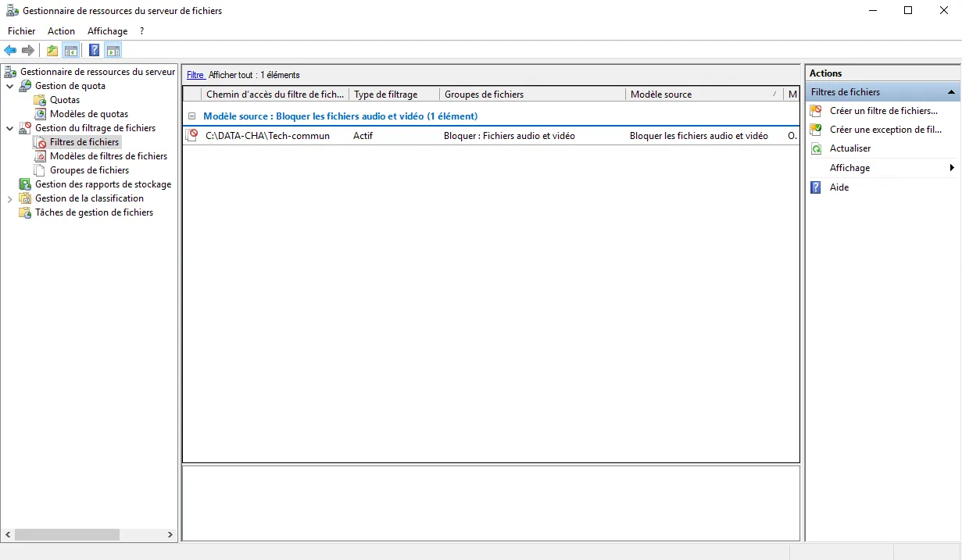Screen dimensions: 962x560
Task: Select Modèles de filtres de fichiers tree item
Action: [x=108, y=156]
